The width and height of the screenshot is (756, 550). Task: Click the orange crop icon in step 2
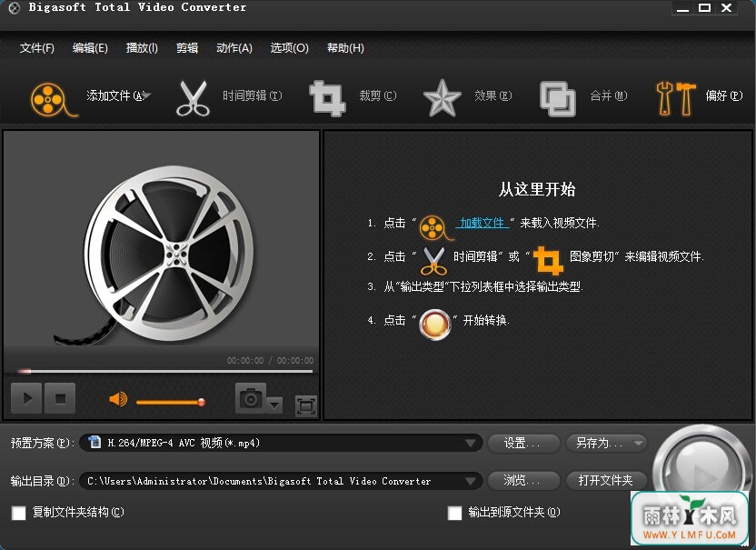(x=548, y=261)
